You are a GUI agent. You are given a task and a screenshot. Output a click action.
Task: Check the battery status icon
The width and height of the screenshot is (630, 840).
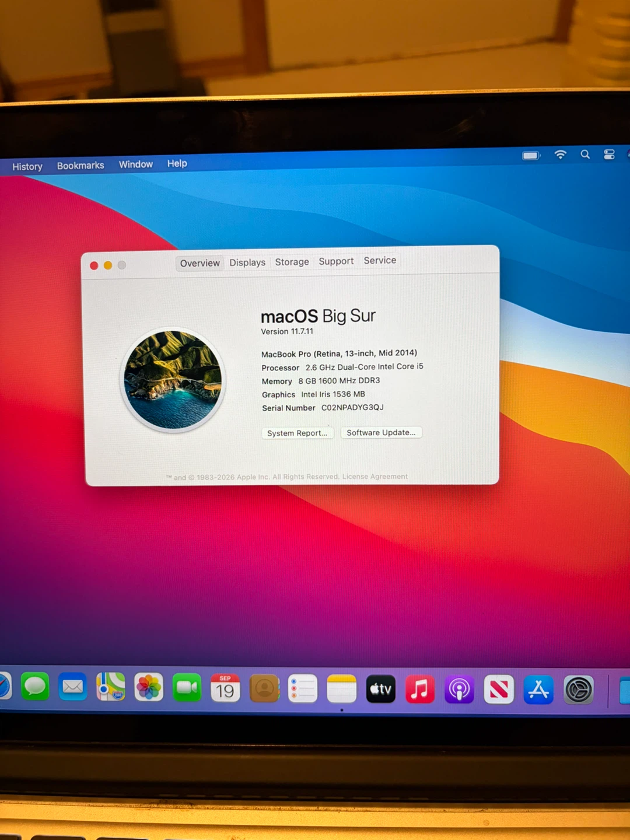point(531,155)
